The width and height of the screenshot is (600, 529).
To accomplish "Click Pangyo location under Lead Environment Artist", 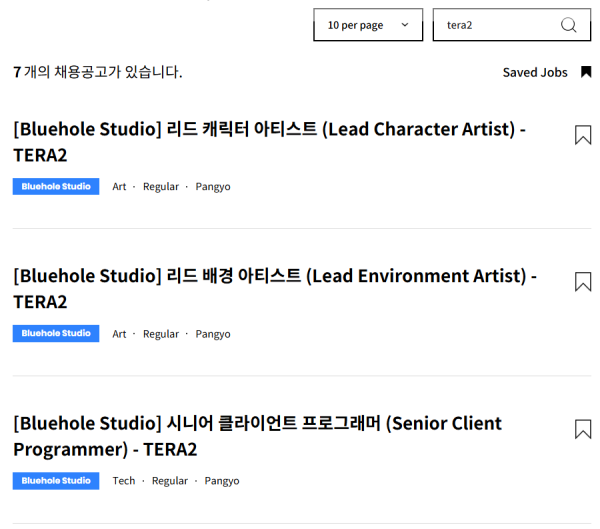I will point(212,334).
